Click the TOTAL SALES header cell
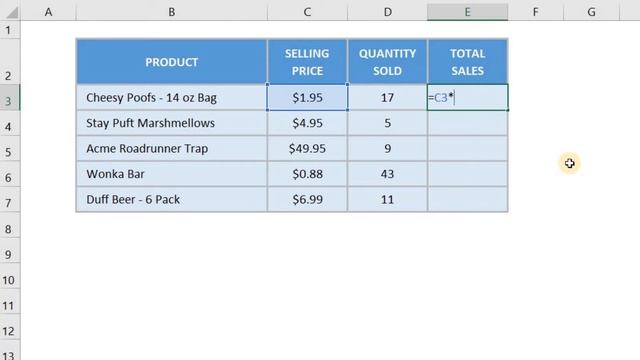640x360 pixels. tap(467, 62)
